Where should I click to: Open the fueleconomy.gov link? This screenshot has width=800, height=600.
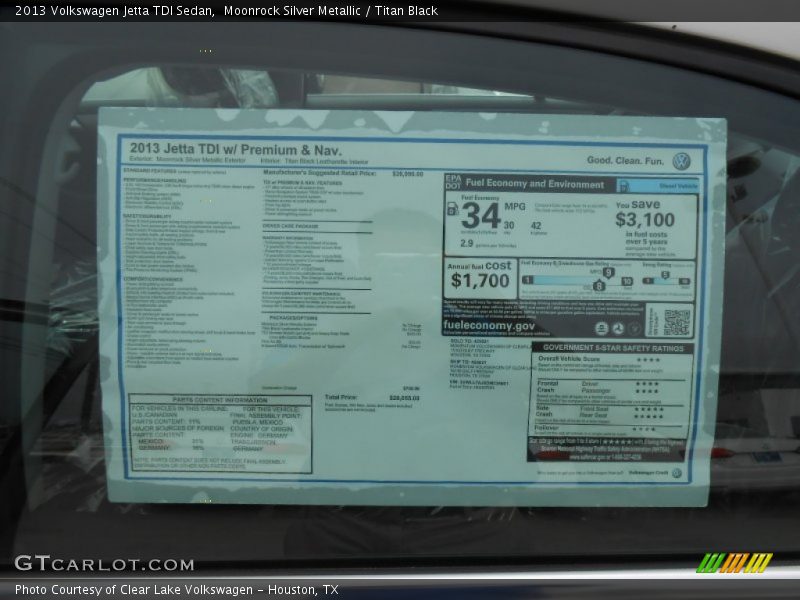click(x=489, y=325)
